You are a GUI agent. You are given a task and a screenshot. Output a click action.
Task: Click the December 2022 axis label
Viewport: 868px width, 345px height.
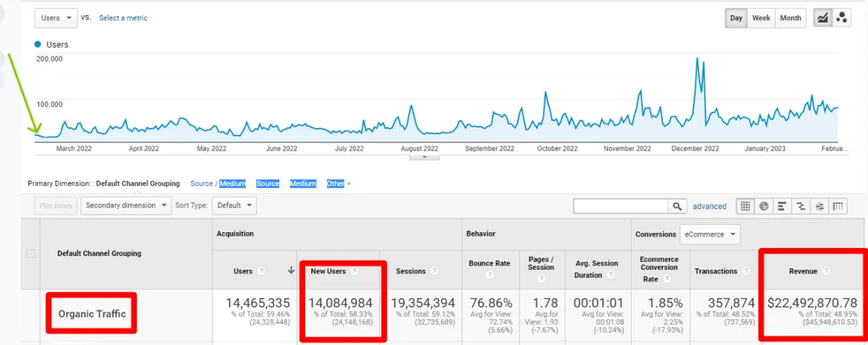pos(695,148)
